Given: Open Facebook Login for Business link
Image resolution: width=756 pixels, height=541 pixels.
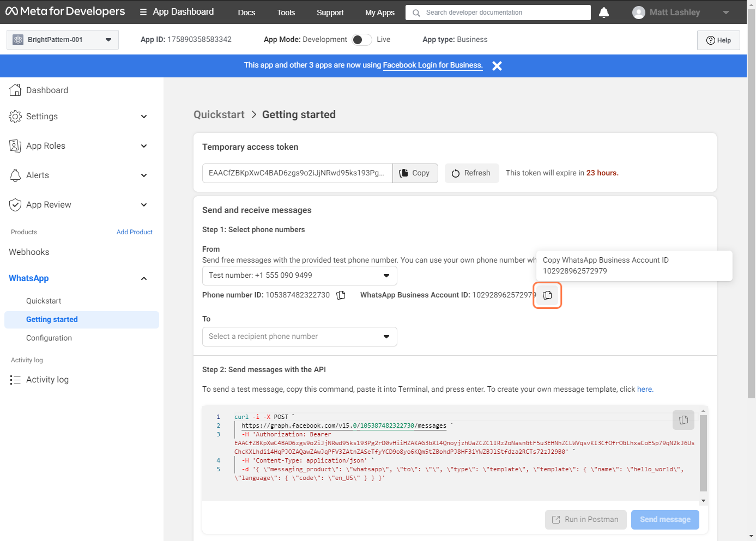Looking at the screenshot, I should click(x=433, y=65).
